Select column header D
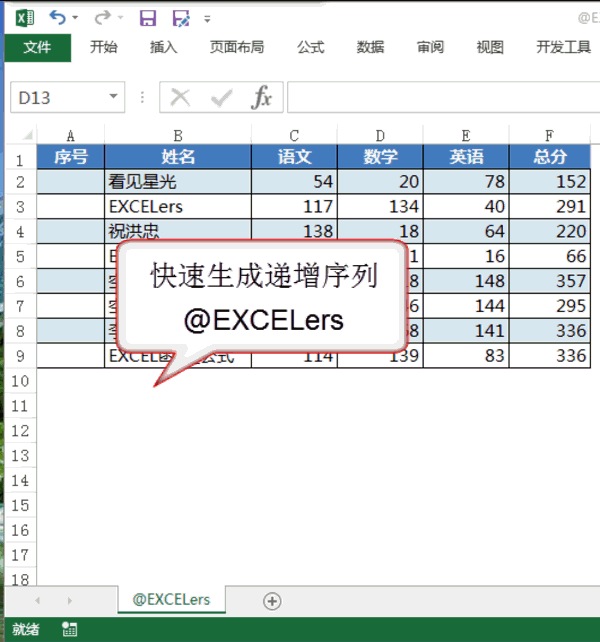Screen dimensions: 600x642 tap(380, 135)
